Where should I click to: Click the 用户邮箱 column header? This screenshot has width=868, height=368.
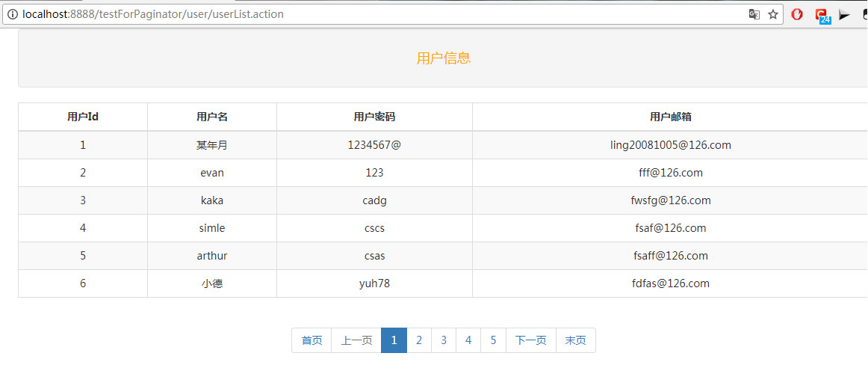pyautogui.click(x=670, y=117)
